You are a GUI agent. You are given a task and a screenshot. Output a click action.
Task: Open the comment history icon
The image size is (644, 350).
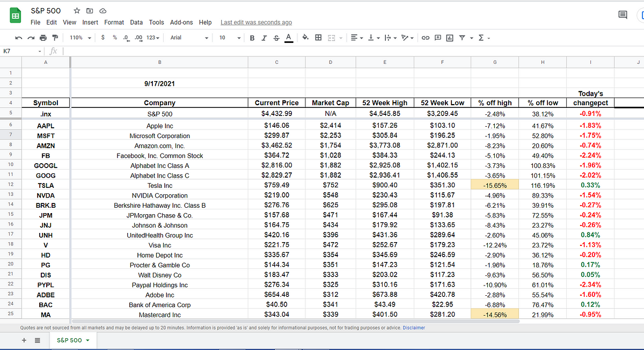click(623, 15)
